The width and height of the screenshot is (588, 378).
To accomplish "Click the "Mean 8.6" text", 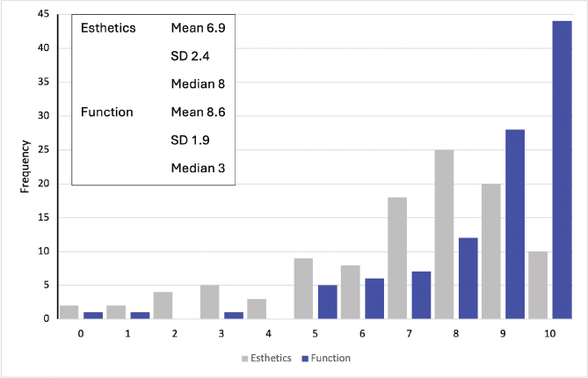I will click(198, 112).
